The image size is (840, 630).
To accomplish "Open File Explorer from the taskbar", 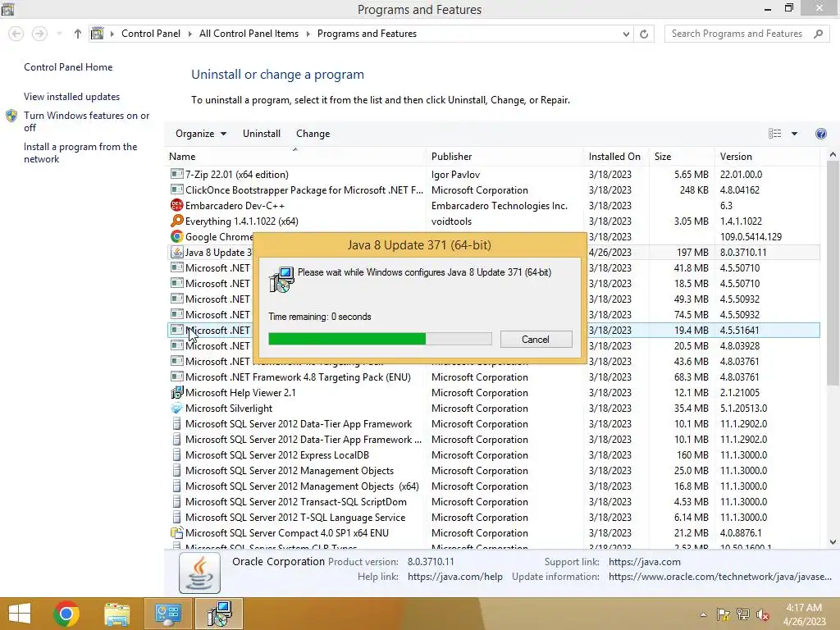I will click(117, 614).
